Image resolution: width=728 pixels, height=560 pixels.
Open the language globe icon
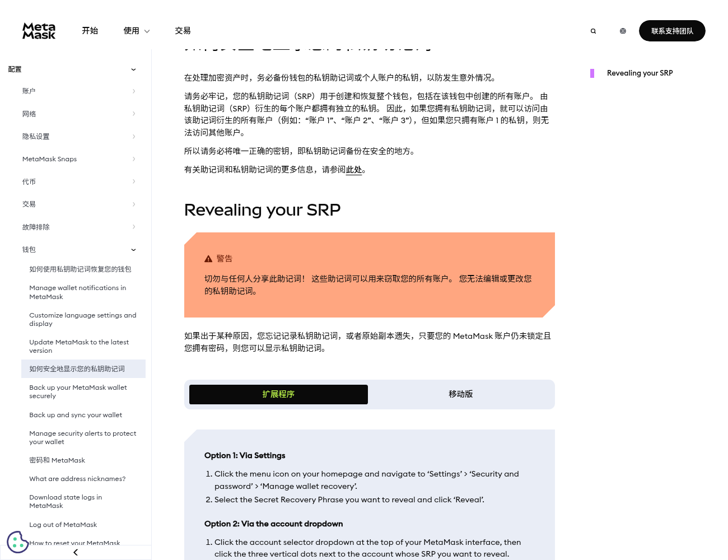tap(623, 31)
